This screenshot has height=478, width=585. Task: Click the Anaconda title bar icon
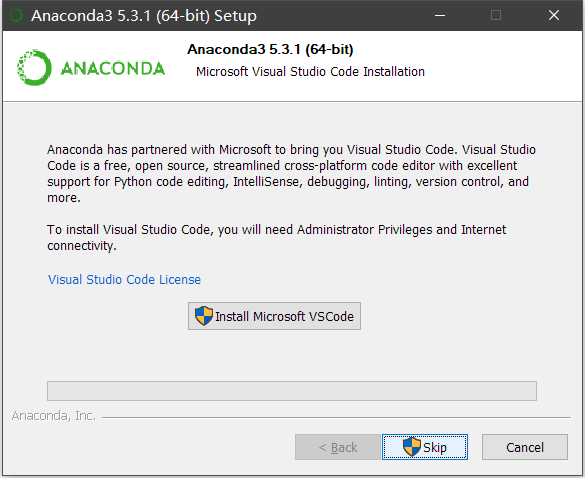pos(16,15)
